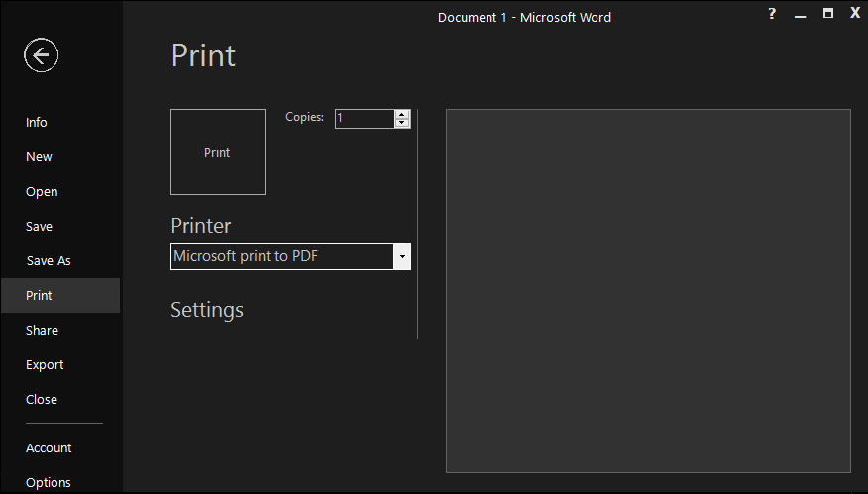Viewport: 868px width, 494px height.
Task: Open the Export page
Action: click(45, 365)
